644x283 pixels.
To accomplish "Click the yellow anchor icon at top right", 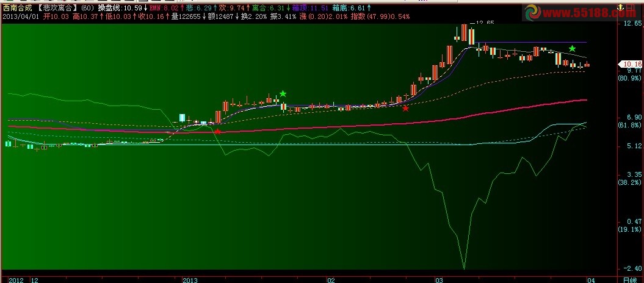I will [620, 7].
